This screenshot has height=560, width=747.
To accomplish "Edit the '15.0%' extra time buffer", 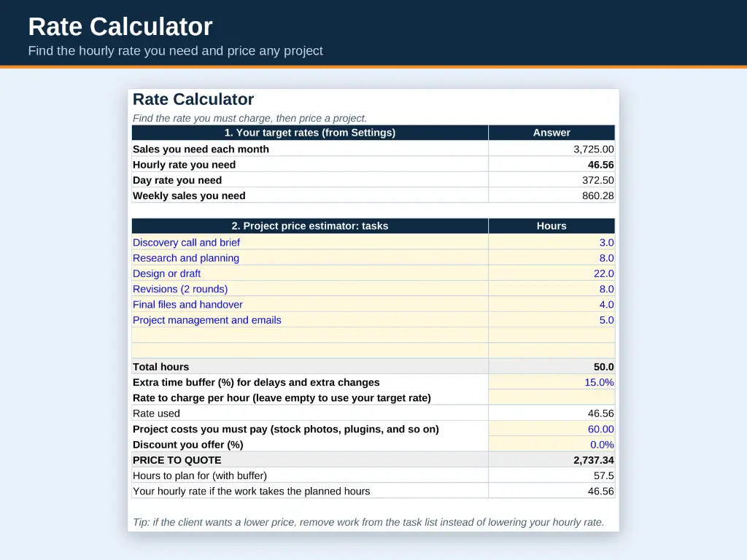I will (551, 382).
